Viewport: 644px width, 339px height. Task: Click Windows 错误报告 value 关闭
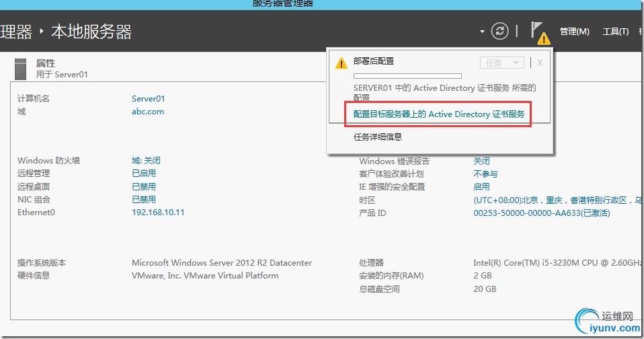coord(481,161)
